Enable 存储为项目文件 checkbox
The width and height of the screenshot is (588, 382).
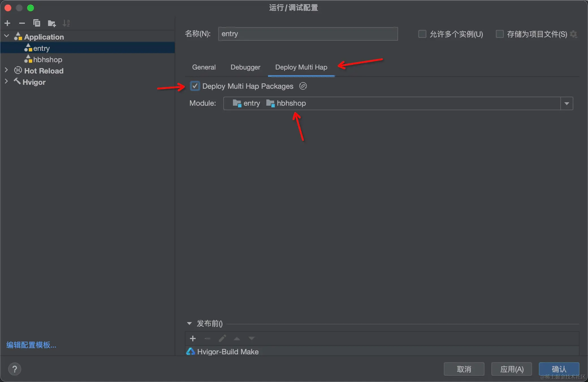500,34
